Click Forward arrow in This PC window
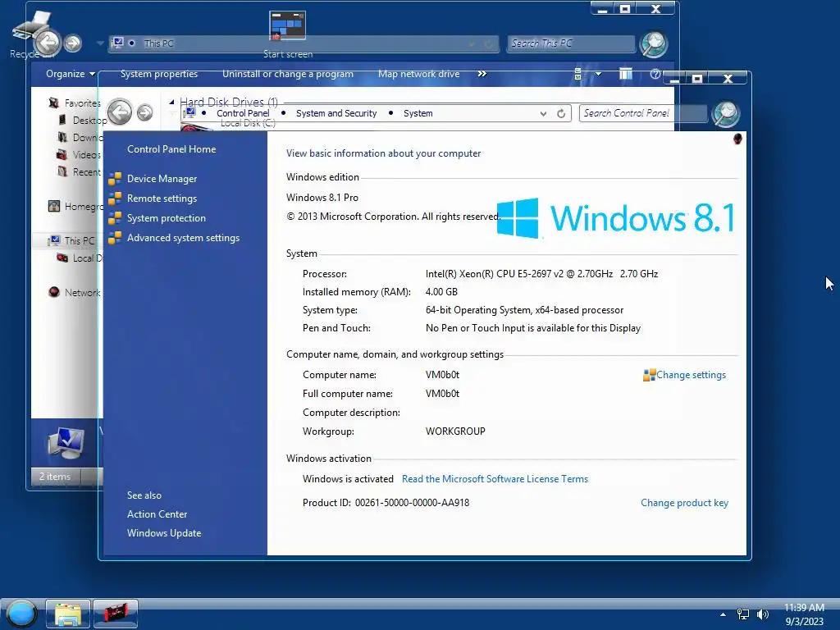840x630 pixels. click(x=73, y=43)
